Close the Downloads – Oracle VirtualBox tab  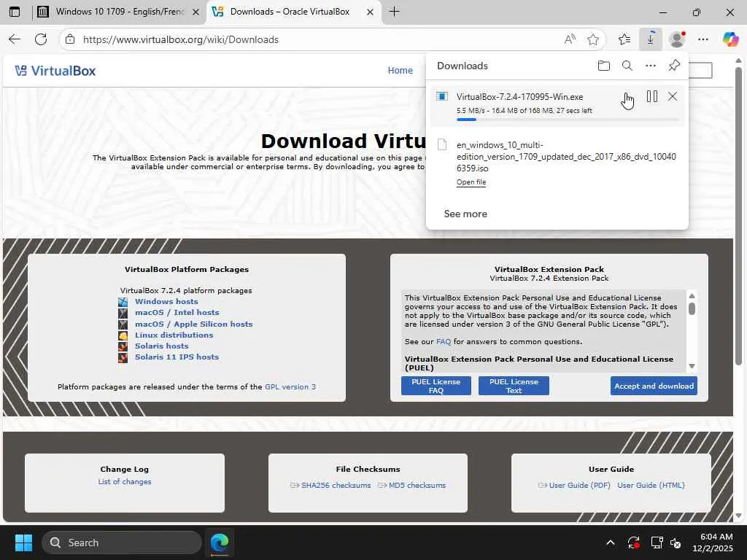(x=370, y=12)
